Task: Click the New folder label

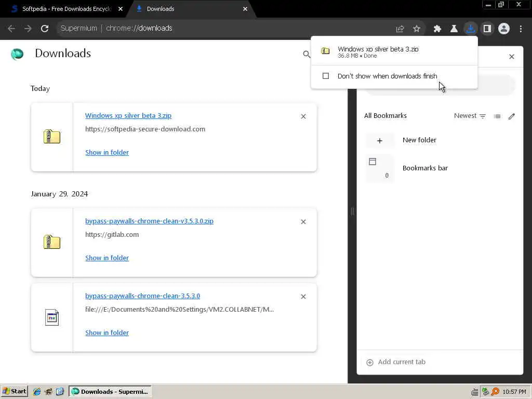Action: (419, 140)
